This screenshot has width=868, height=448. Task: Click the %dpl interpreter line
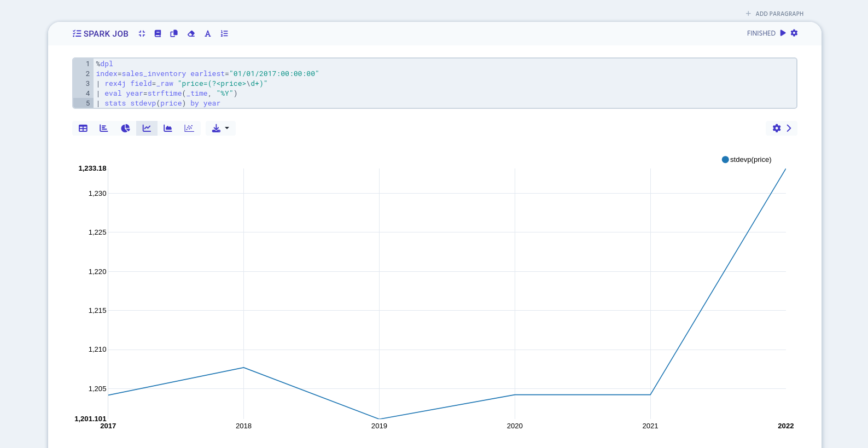(445, 64)
